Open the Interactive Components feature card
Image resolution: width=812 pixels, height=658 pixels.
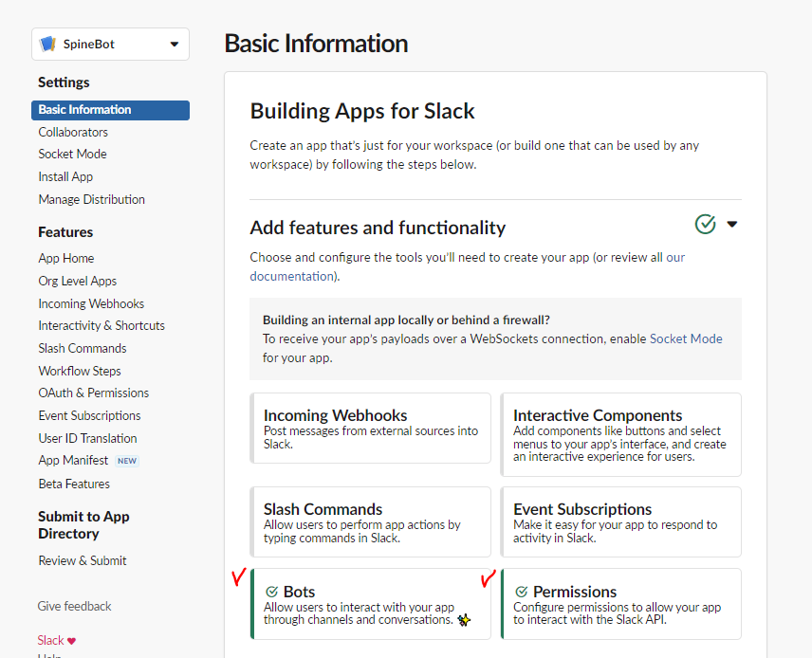coord(620,435)
